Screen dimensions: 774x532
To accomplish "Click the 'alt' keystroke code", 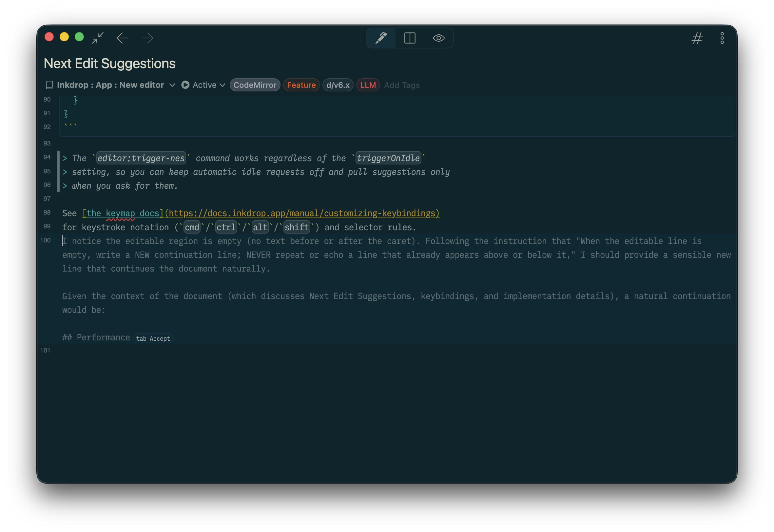I will click(x=260, y=227).
